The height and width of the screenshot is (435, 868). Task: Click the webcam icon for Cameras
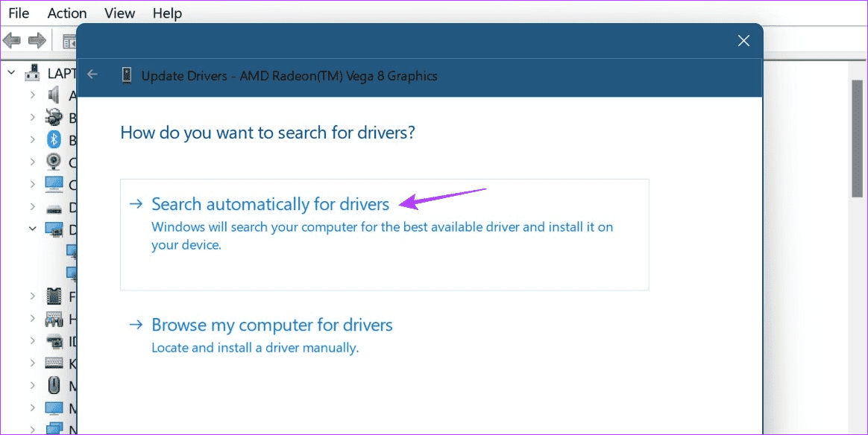pyautogui.click(x=54, y=162)
